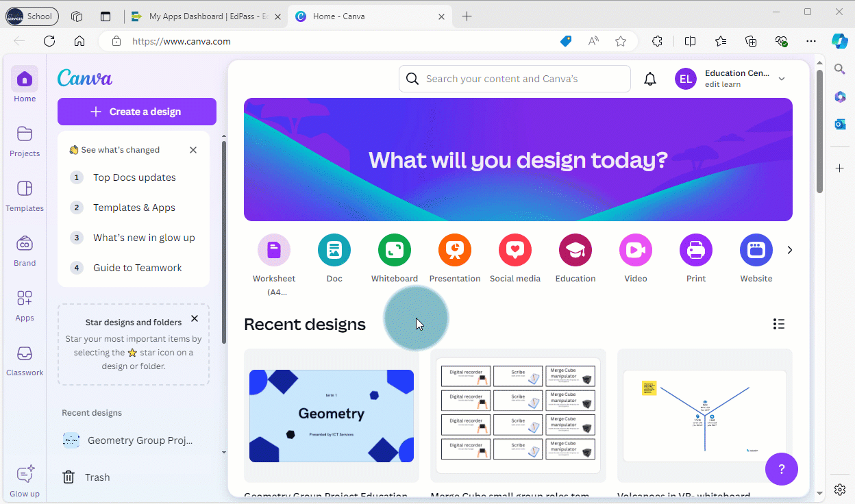
Task: Select the Print design type icon
Action: coord(696,250)
